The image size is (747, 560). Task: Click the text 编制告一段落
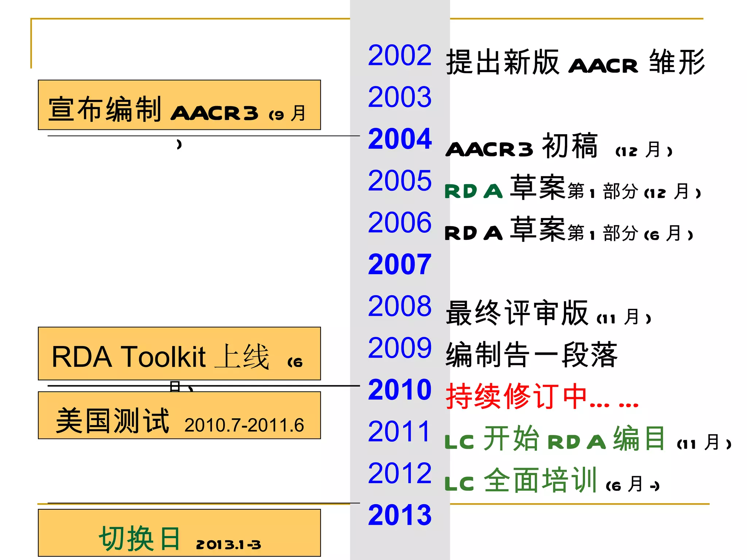(532, 355)
